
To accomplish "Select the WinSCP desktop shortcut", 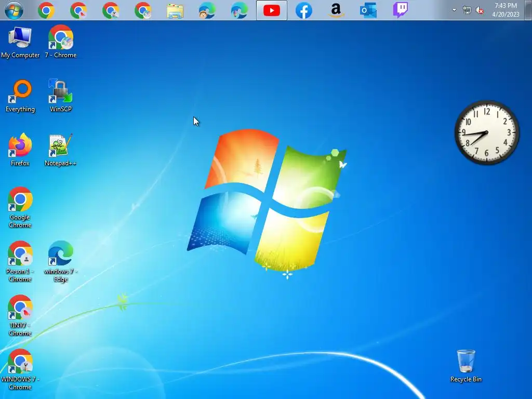I will click(61, 96).
